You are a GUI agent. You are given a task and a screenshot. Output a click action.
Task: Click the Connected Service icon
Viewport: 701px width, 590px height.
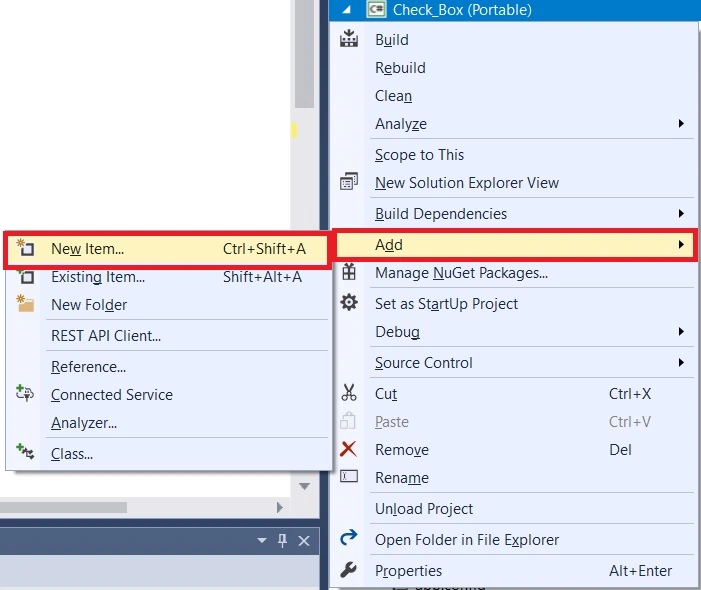25,393
